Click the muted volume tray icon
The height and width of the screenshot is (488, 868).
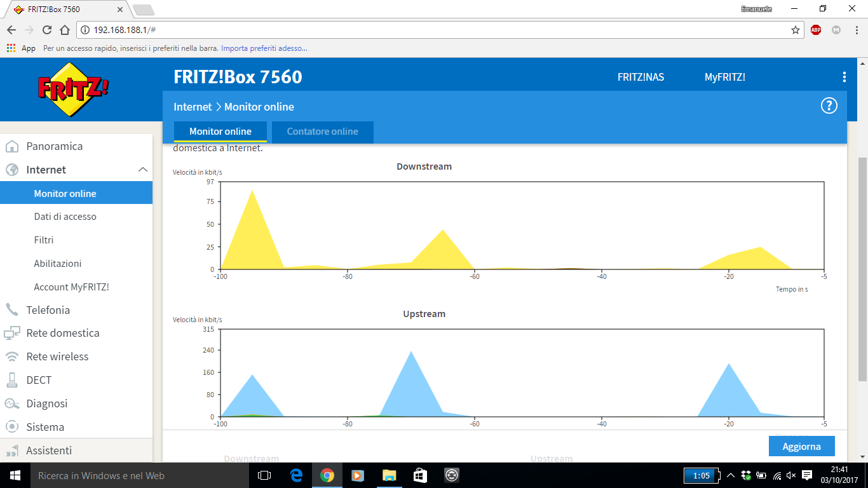(791, 475)
